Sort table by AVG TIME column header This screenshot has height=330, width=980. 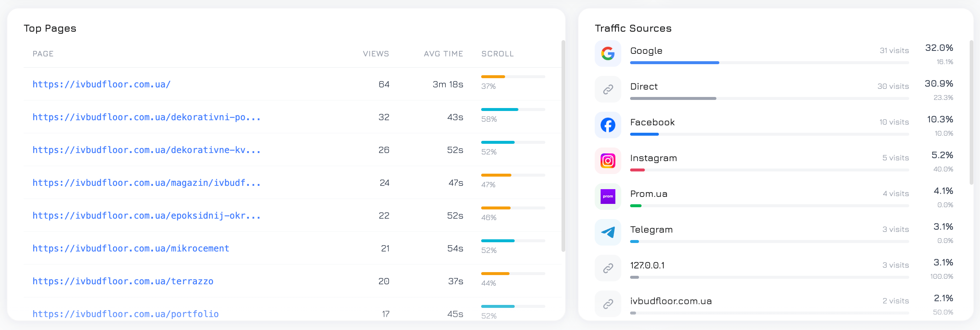[443, 54]
